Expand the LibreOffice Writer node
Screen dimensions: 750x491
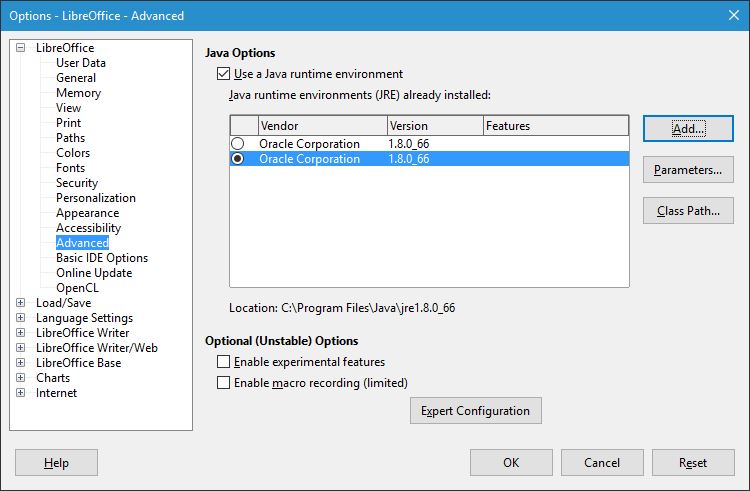(21, 333)
